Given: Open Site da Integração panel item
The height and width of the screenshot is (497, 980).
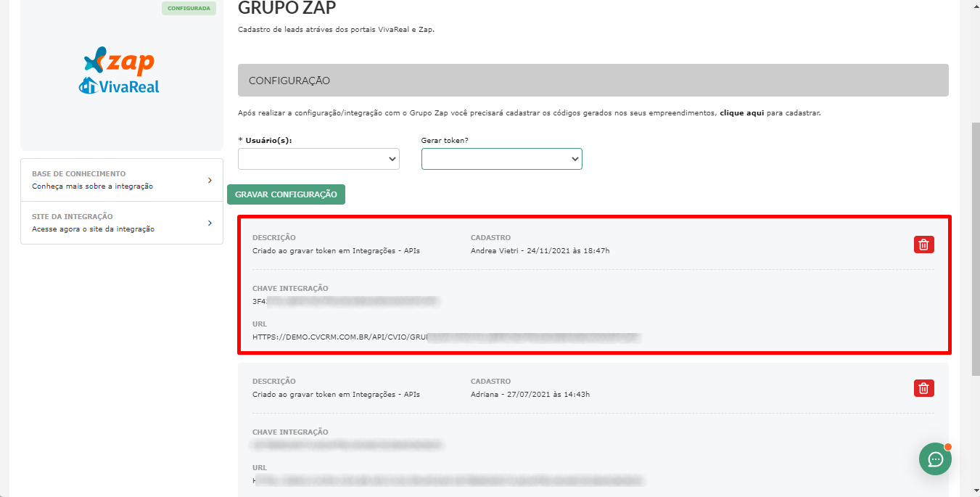Looking at the screenshot, I should click(122, 223).
